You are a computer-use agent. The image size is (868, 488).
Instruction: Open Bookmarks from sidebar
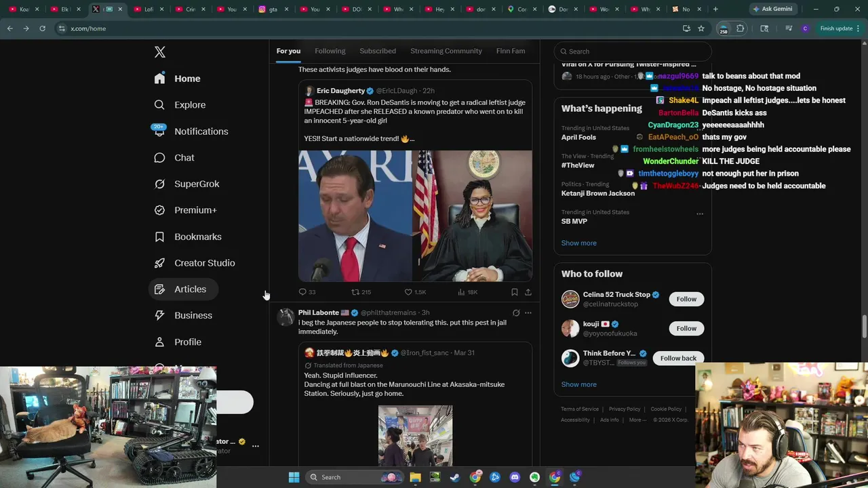[188, 237]
